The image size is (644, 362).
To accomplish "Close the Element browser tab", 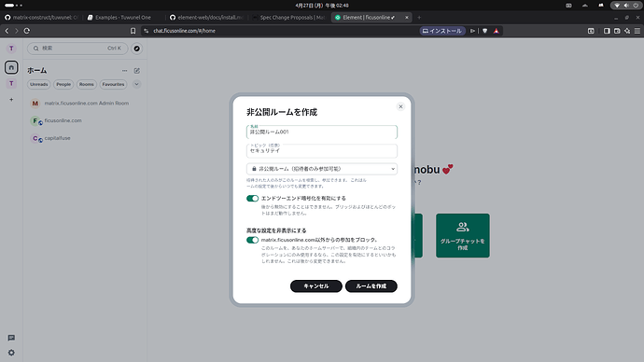I will point(407,17).
